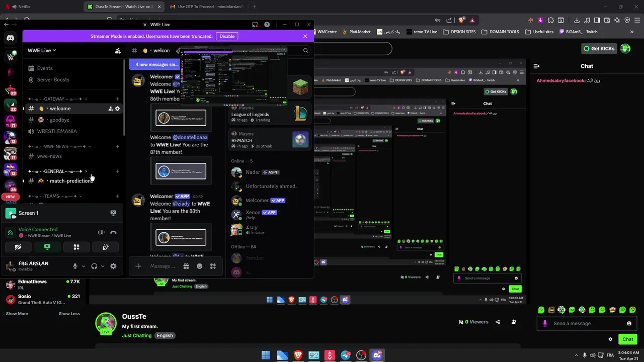This screenshot has height=362, width=644.
Task: Expand the GENERAL category
Action: pyautogui.click(x=57, y=171)
